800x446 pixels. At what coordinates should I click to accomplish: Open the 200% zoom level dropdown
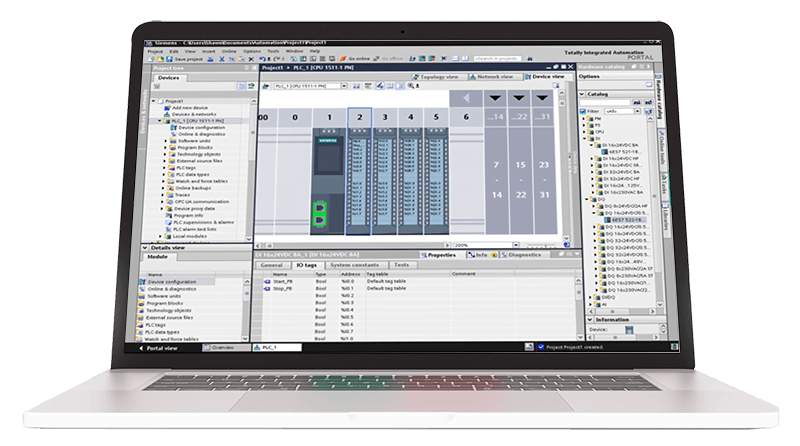pos(516,245)
